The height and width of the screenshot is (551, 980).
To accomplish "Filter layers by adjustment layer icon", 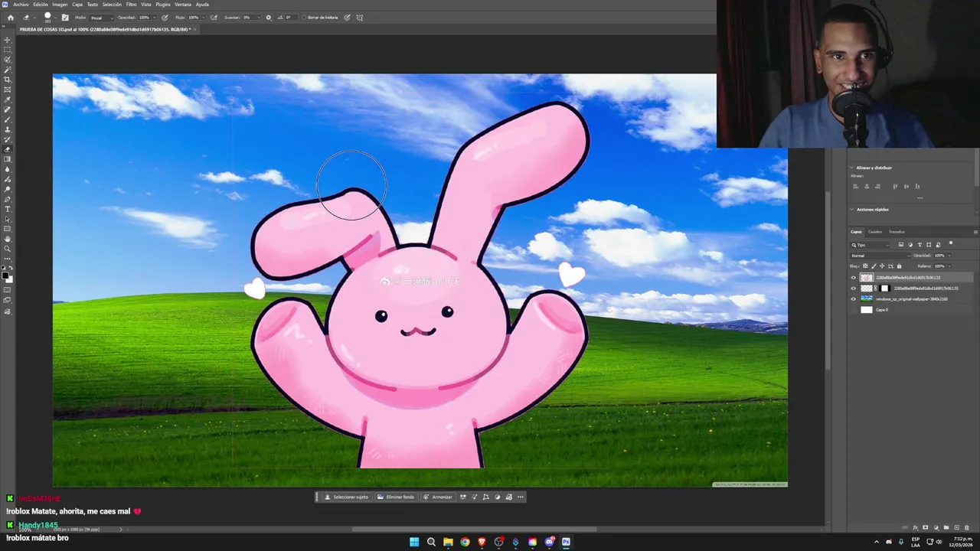I will pos(910,245).
